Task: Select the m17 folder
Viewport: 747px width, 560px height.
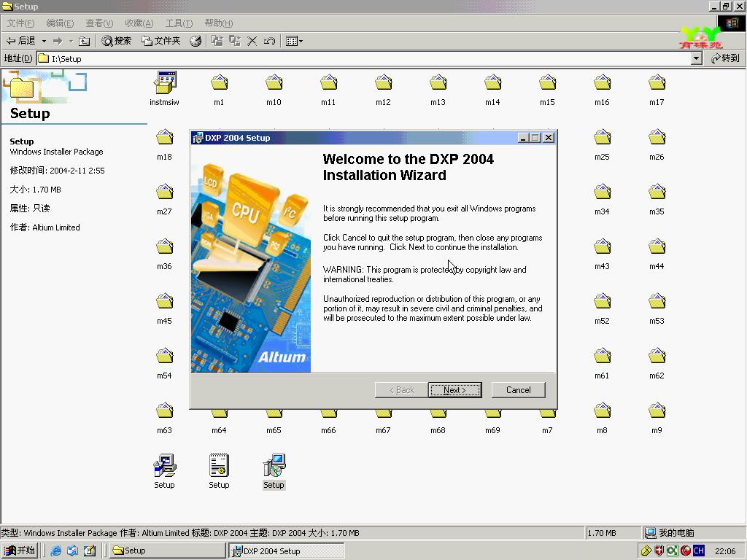Action: pos(657,89)
